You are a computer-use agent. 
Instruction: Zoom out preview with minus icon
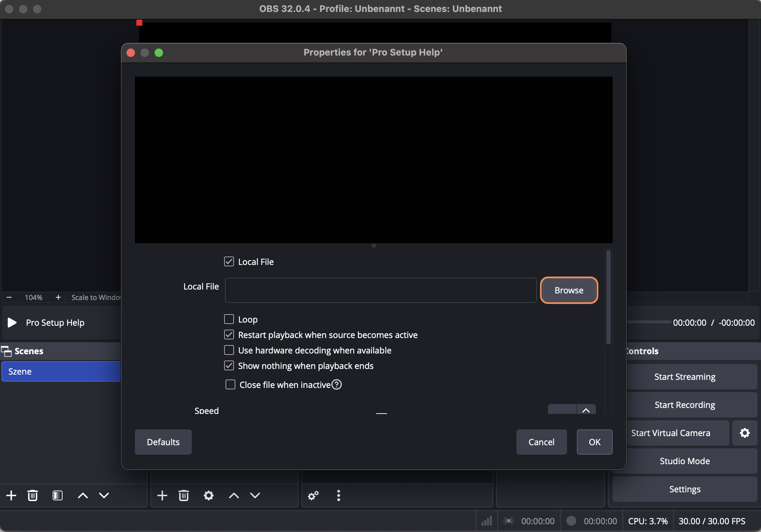click(9, 297)
